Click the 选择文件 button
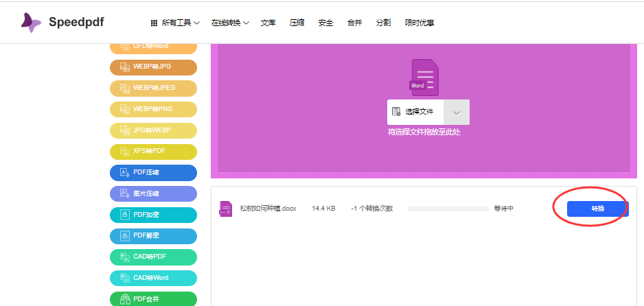 click(x=415, y=112)
